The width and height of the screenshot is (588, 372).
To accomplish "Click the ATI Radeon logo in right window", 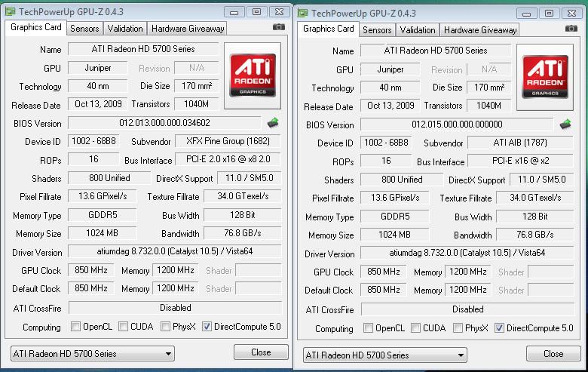I will coord(545,77).
